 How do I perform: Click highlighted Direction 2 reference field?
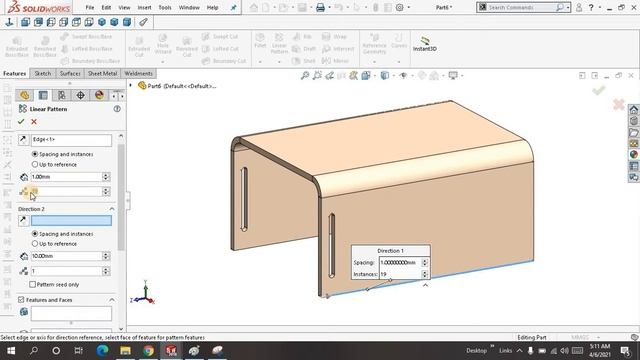(x=71, y=220)
